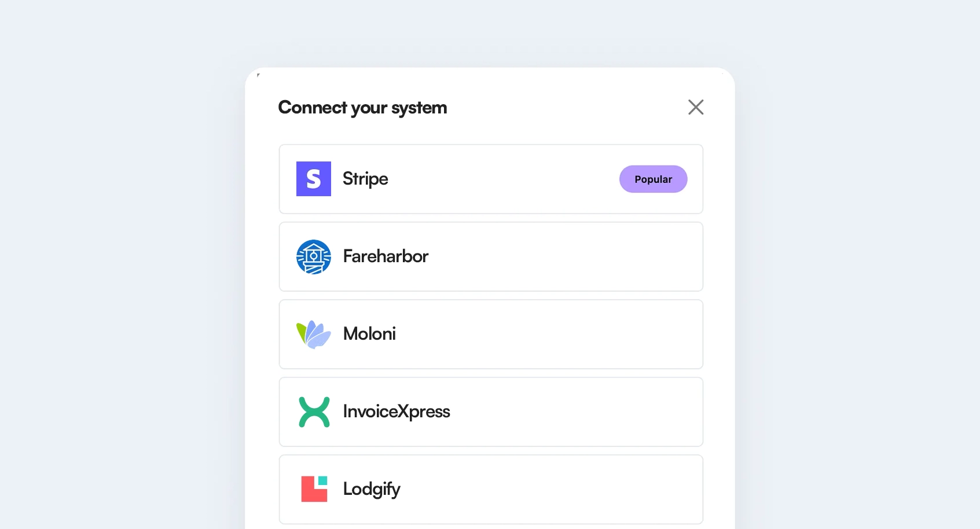Click blank area between Stripe label and Popular
Viewport: 980px width, 529px height.
click(x=504, y=179)
